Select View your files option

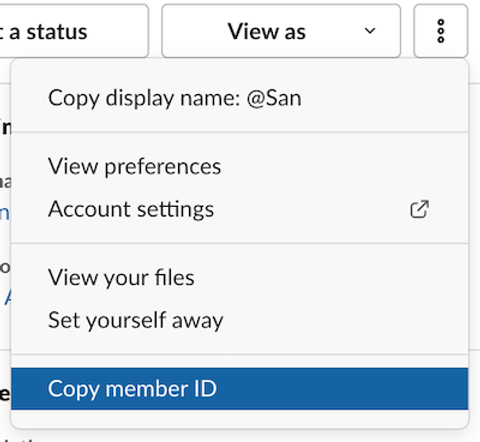click(x=239, y=277)
